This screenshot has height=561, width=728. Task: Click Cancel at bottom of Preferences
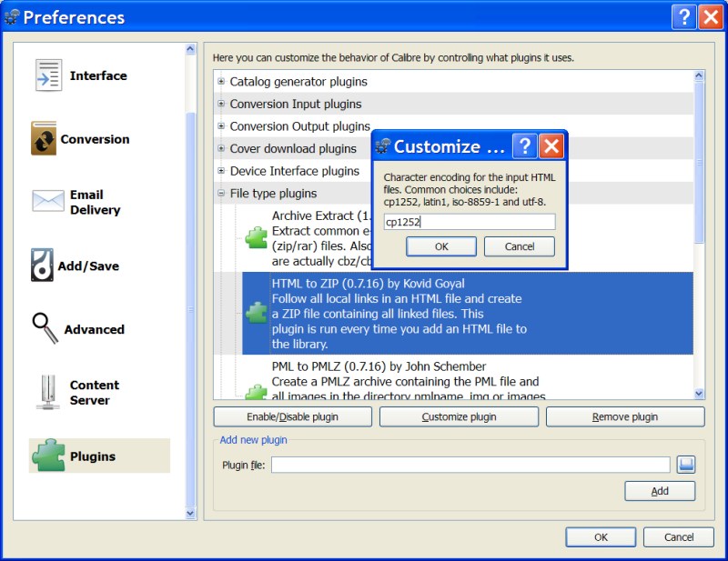[x=678, y=536]
